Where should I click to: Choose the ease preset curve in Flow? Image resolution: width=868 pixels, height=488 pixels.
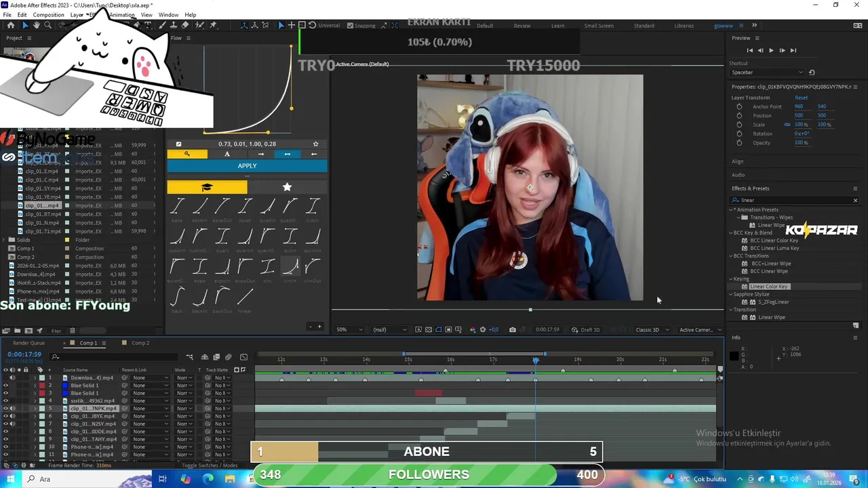(177, 208)
